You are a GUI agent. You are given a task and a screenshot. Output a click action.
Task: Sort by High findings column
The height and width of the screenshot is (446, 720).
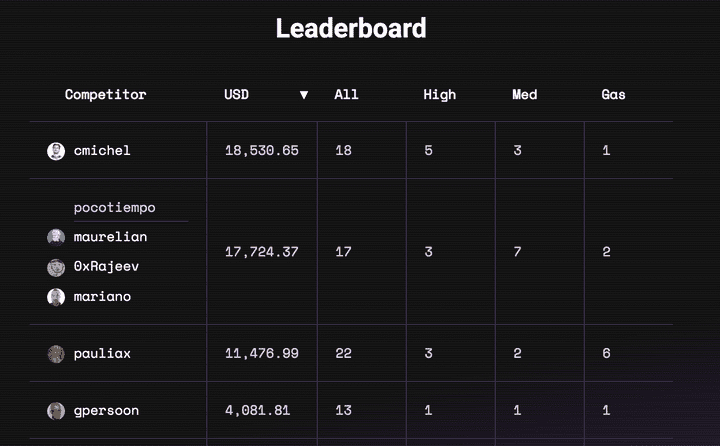(x=439, y=95)
